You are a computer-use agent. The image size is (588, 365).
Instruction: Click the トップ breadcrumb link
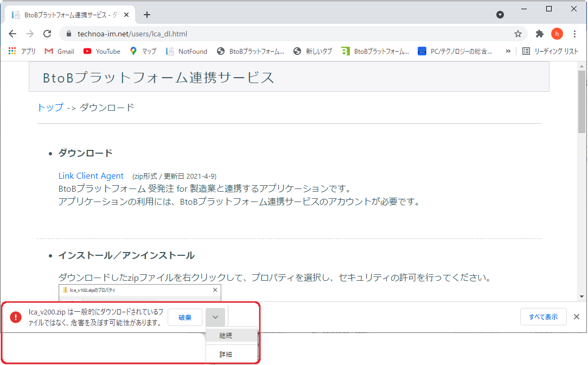point(50,108)
